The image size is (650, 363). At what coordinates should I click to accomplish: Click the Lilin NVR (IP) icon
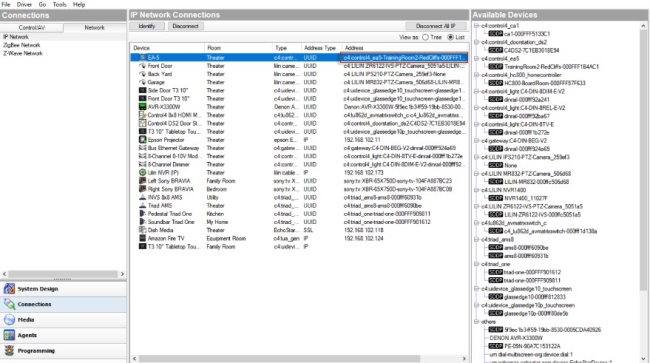pos(143,172)
